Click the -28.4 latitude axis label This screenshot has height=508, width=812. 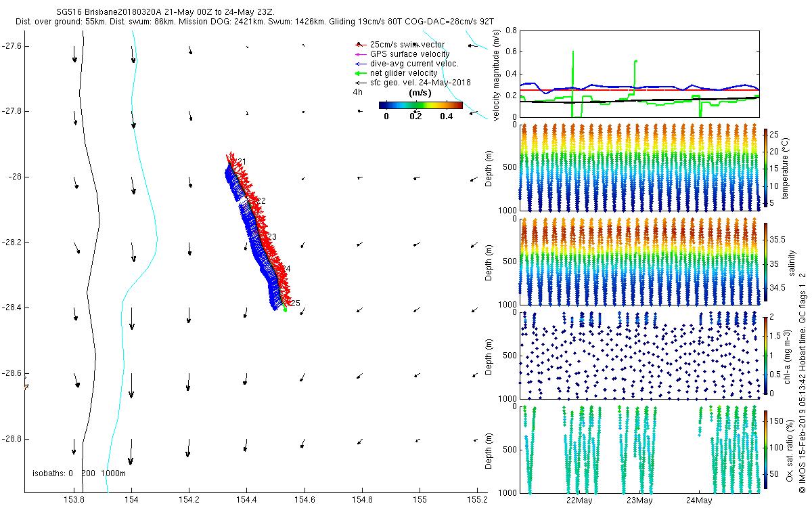point(12,308)
